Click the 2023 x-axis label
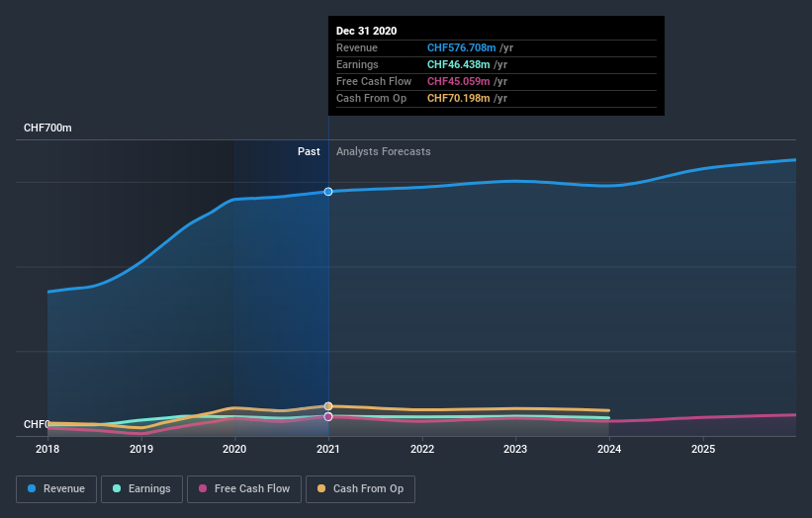The width and height of the screenshot is (812, 518). tap(515, 449)
